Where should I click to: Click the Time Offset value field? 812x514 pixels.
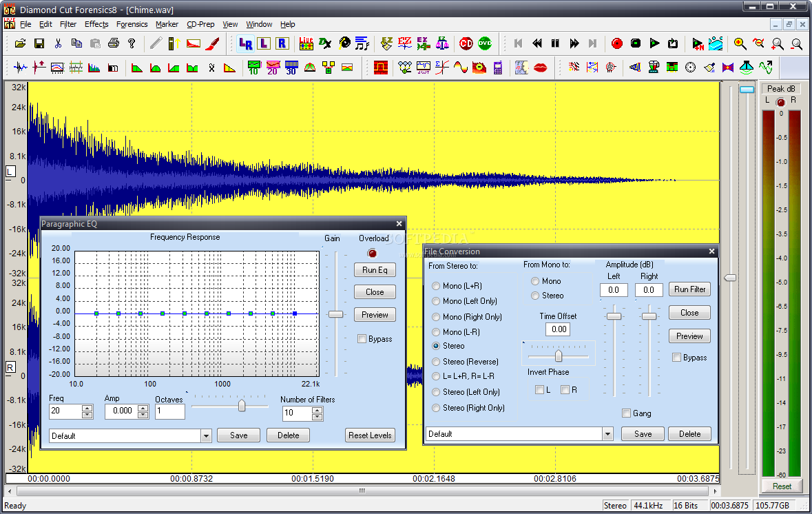click(x=559, y=329)
